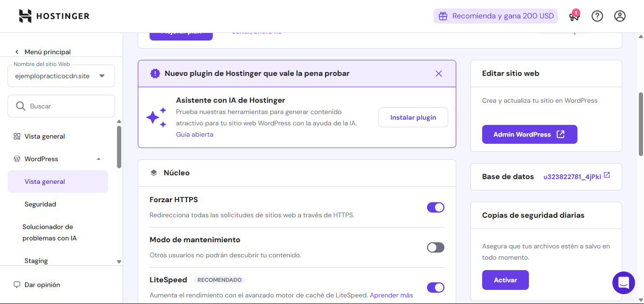Collapse the WordPress sidebar section

[x=99, y=159]
